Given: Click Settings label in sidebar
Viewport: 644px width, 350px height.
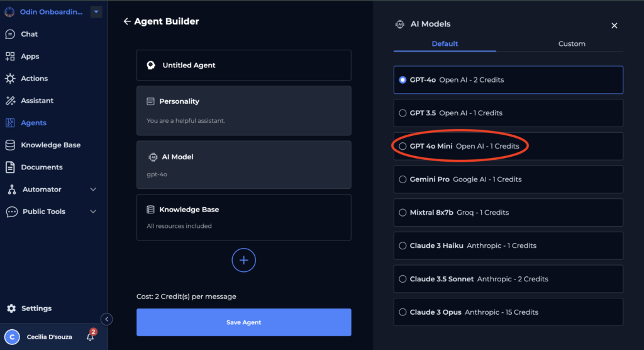Looking at the screenshot, I should (x=36, y=308).
